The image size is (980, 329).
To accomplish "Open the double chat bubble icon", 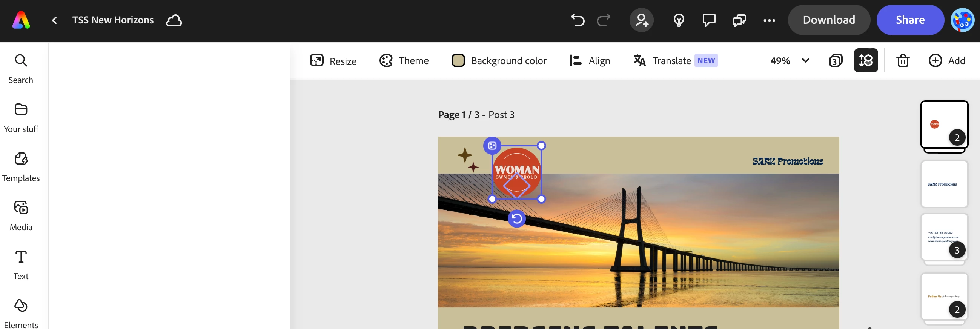I will pos(739,20).
